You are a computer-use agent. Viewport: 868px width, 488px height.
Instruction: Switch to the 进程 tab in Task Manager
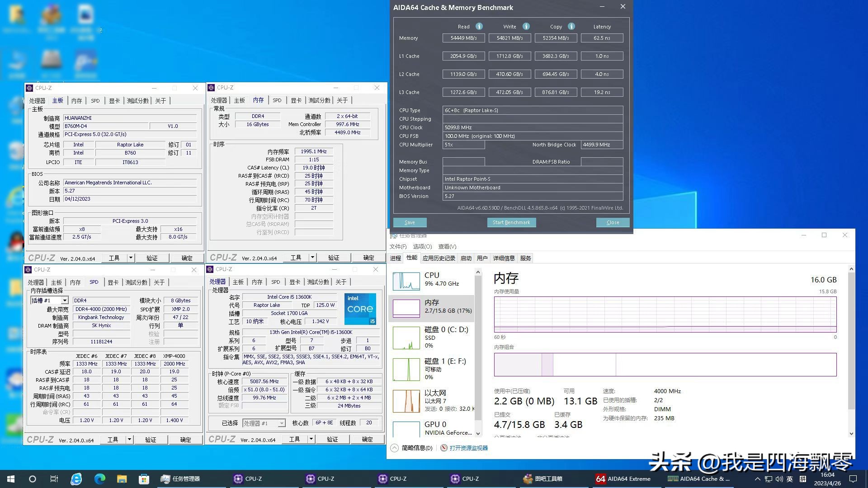point(396,258)
